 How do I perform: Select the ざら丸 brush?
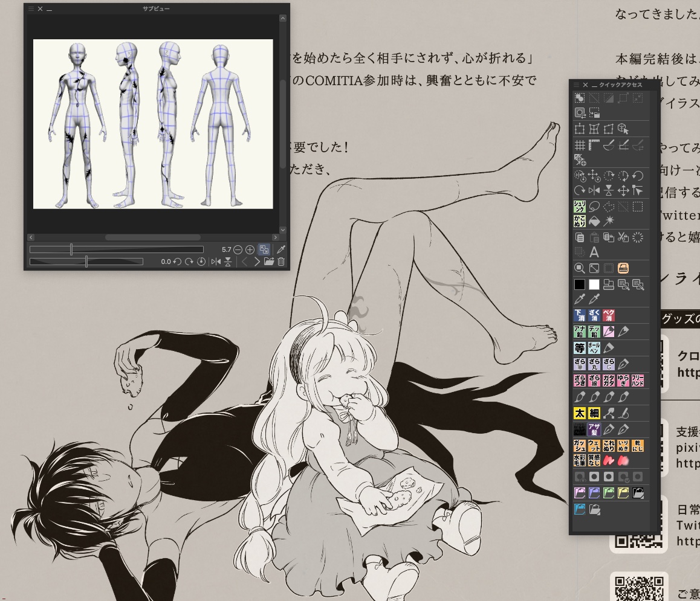594,364
